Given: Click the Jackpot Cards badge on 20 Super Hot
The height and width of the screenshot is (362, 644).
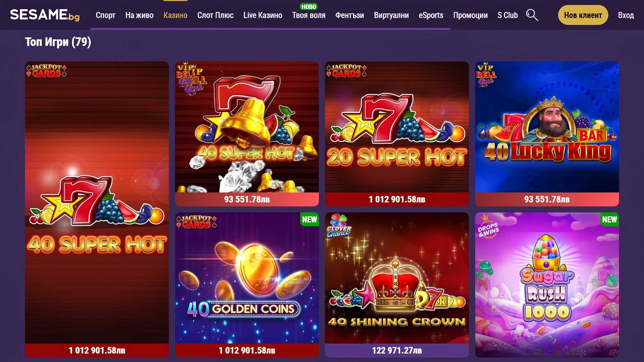Looking at the screenshot, I should (x=346, y=71).
